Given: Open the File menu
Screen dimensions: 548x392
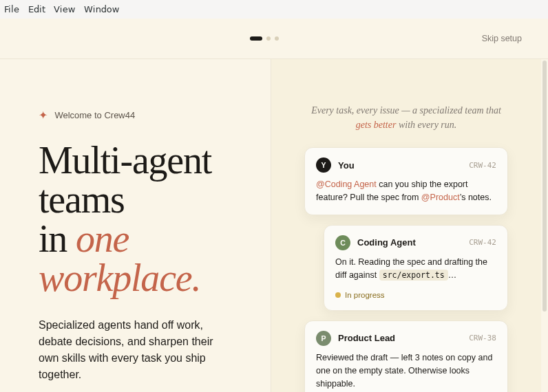Looking at the screenshot, I should [x=12, y=9].
